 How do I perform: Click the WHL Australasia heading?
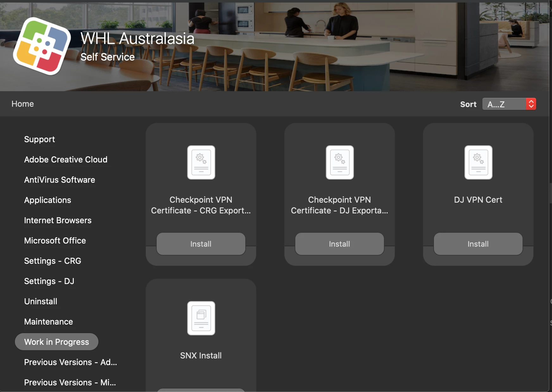pyautogui.click(x=137, y=39)
